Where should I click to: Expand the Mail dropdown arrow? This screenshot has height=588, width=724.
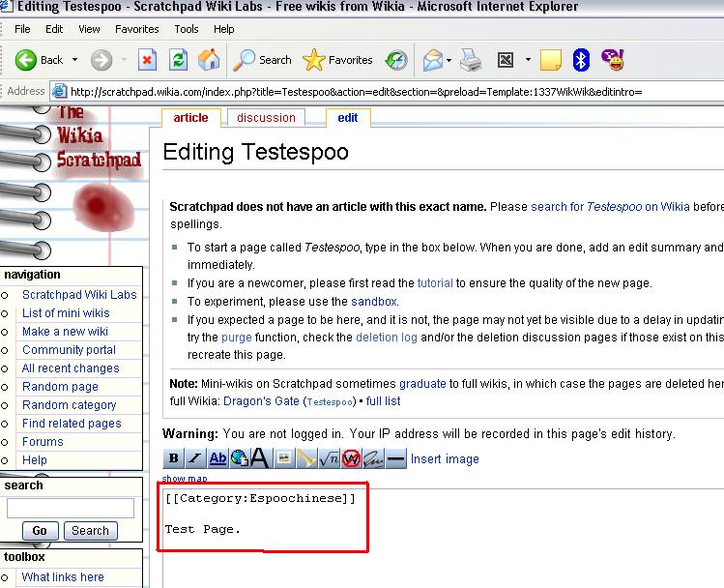tap(449, 60)
